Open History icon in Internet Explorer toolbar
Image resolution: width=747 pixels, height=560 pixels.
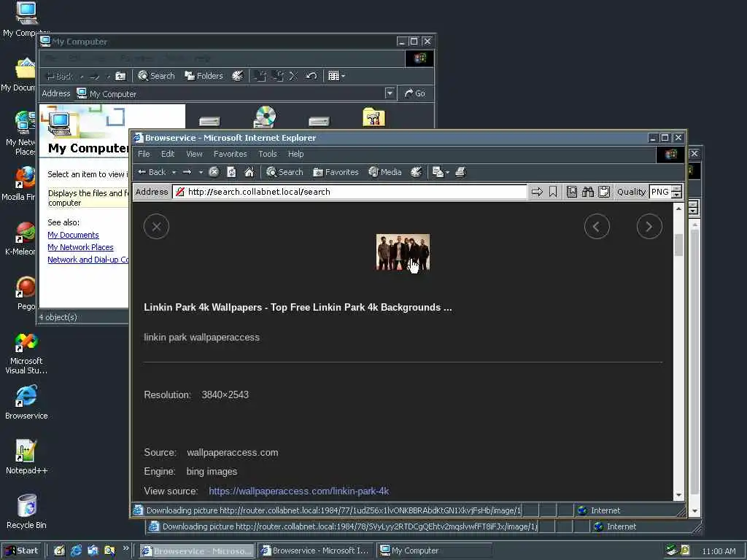pos(417,172)
